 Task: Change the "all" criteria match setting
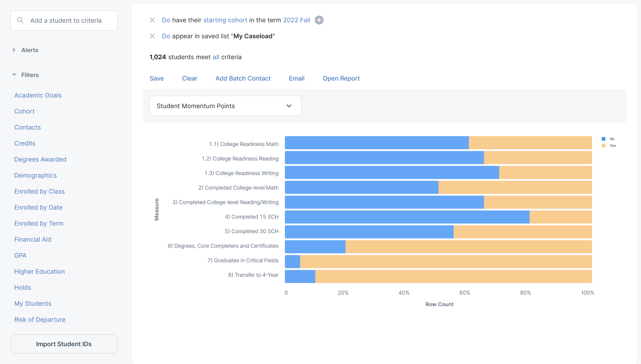(216, 57)
